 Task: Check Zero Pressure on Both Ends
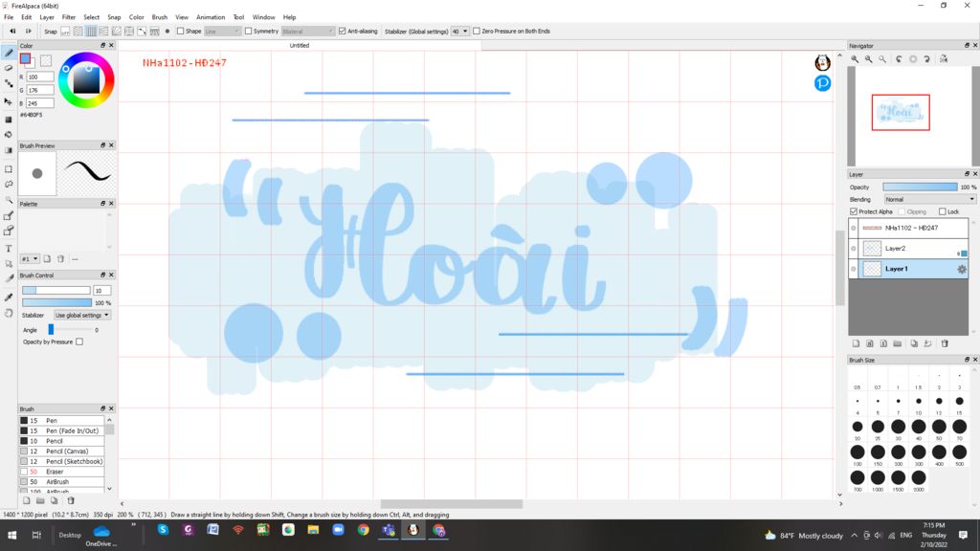tap(477, 32)
